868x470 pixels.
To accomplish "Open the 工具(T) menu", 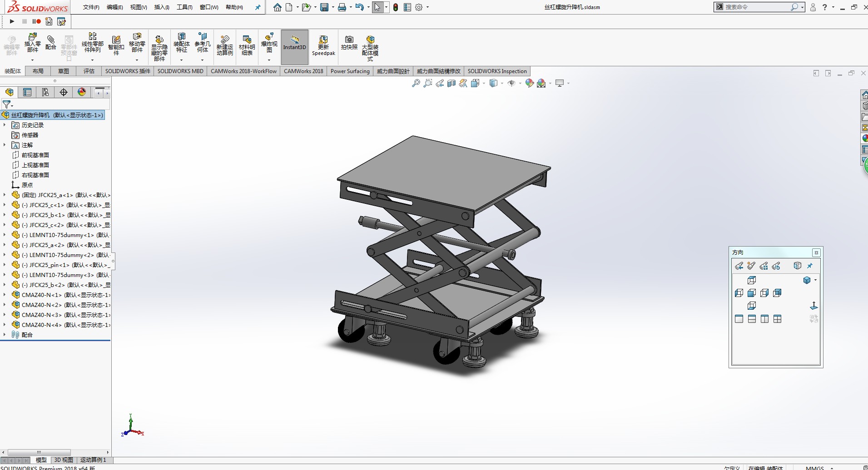I will coord(184,7).
